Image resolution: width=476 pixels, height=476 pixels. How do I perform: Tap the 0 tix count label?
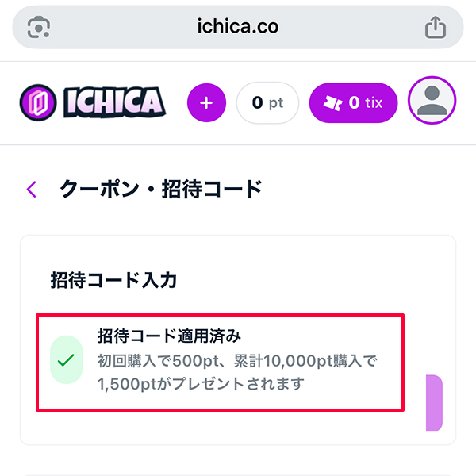pyautogui.click(x=366, y=103)
